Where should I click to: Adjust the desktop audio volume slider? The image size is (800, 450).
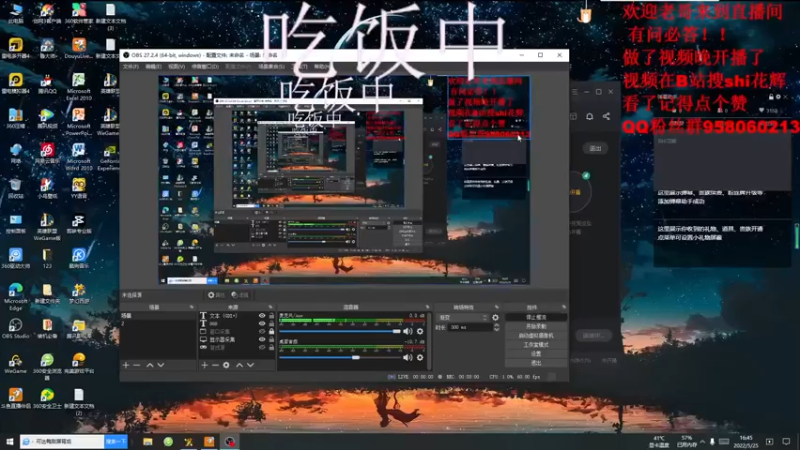click(356, 358)
